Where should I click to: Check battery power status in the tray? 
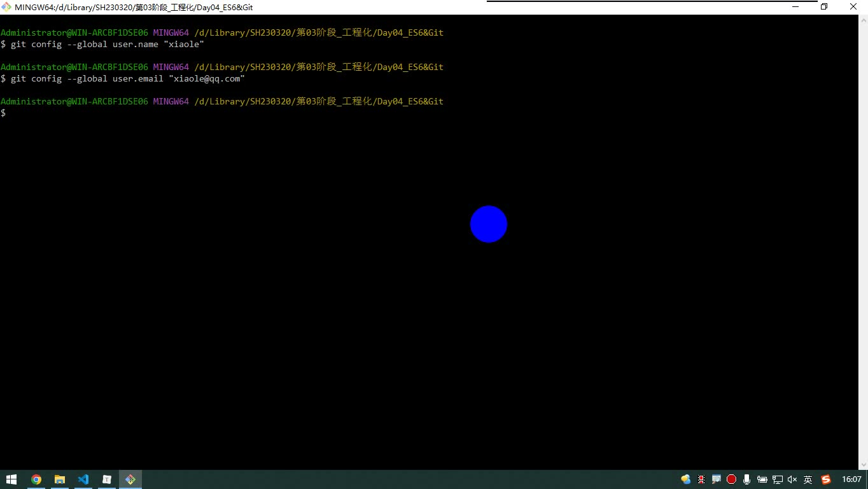(x=762, y=479)
